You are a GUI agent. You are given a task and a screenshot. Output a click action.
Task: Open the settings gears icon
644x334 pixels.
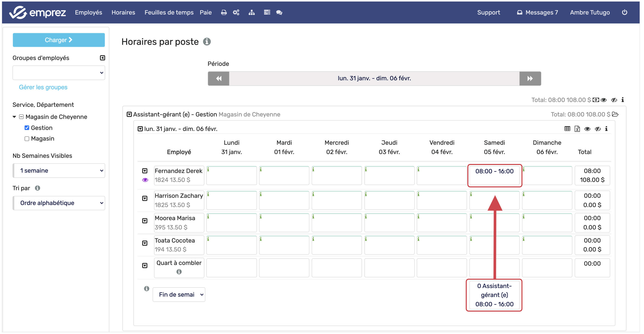pyautogui.click(x=236, y=12)
